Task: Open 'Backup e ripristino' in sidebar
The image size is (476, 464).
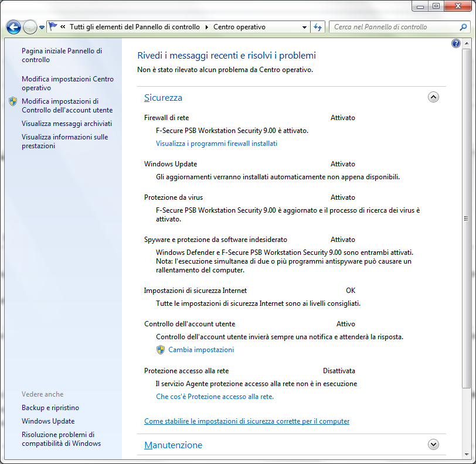Action: click(x=50, y=408)
